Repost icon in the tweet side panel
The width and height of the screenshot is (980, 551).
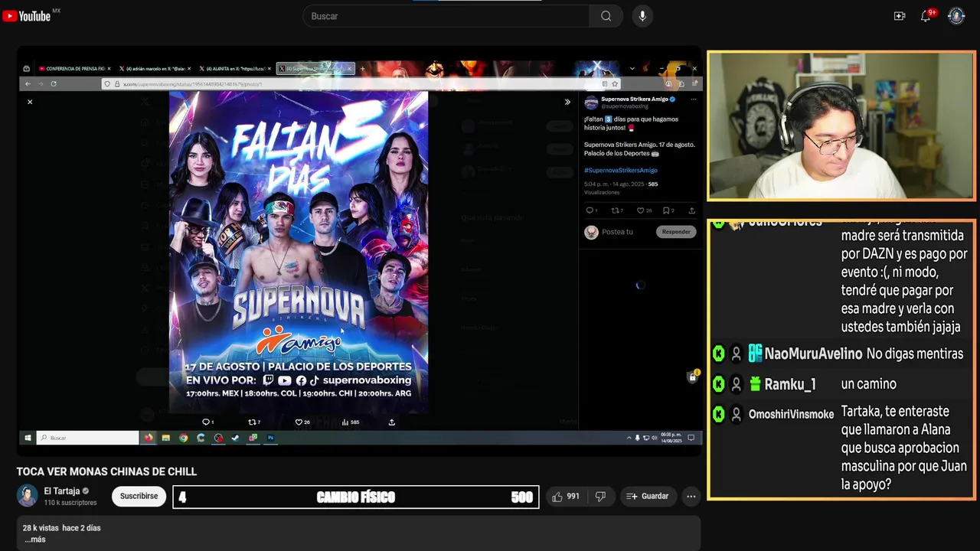[x=616, y=210]
